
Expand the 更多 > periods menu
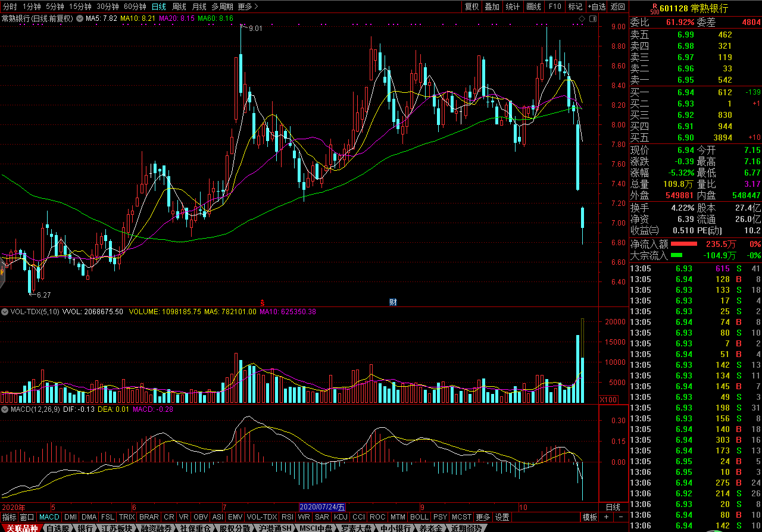(247, 7)
